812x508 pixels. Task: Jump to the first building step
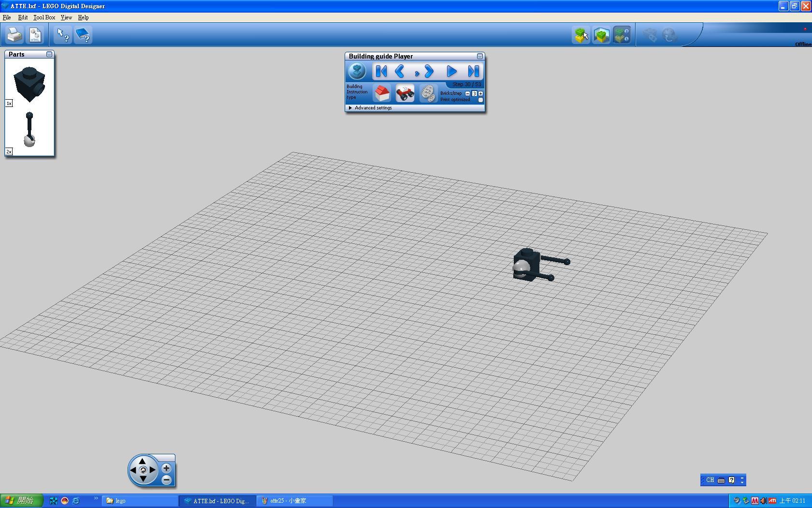coord(381,72)
